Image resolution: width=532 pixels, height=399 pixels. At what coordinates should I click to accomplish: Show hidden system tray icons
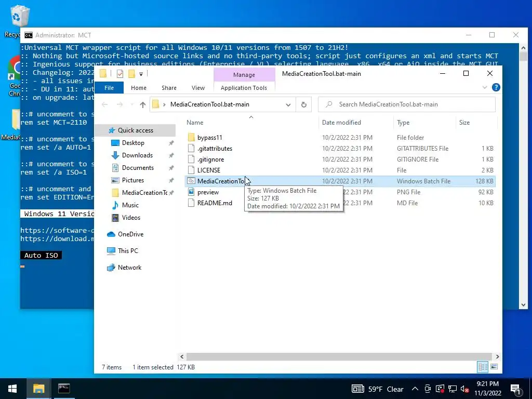coord(415,389)
